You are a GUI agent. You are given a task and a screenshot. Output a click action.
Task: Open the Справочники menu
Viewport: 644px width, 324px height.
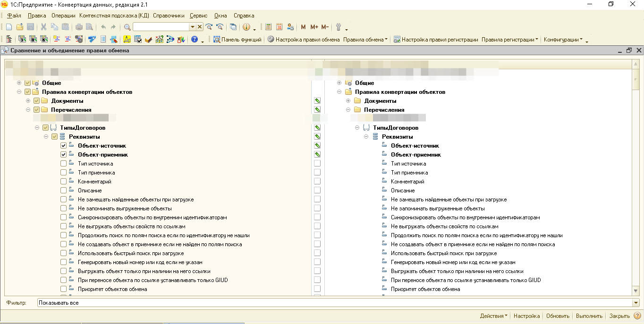coord(169,16)
